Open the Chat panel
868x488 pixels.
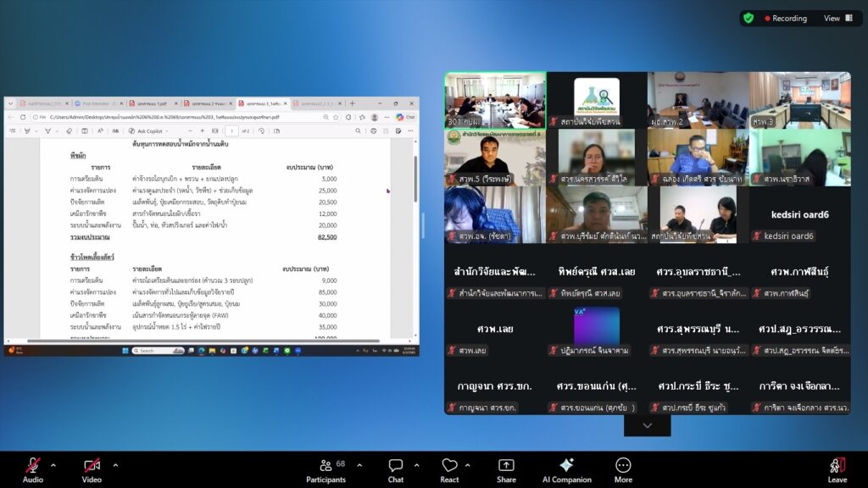coord(395,466)
